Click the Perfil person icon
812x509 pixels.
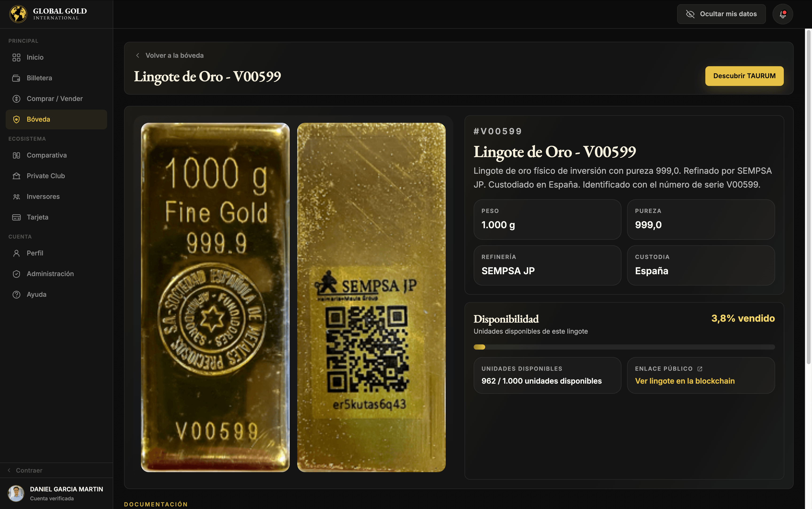(x=16, y=253)
